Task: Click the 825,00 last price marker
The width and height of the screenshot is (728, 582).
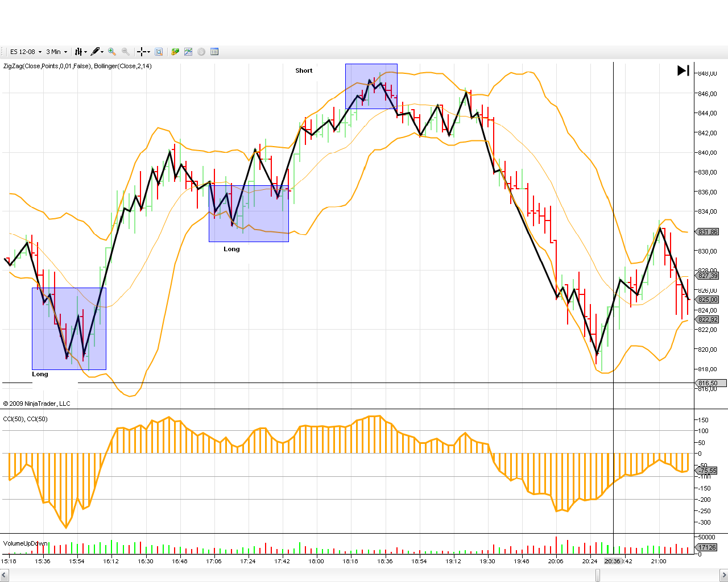Action: click(708, 300)
